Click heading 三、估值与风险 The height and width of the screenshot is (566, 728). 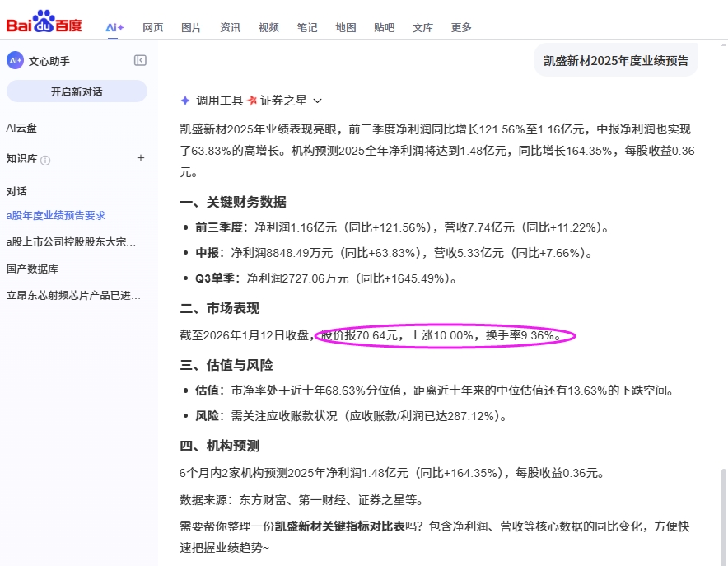(226, 365)
